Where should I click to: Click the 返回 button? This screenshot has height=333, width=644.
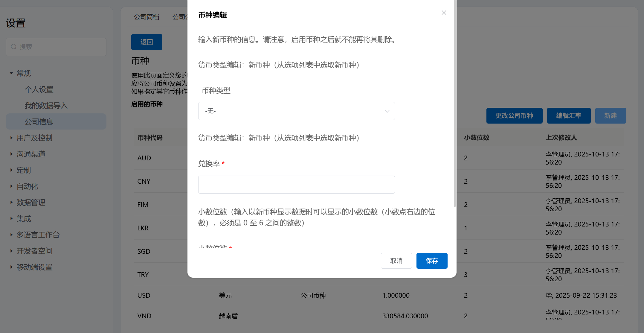146,42
